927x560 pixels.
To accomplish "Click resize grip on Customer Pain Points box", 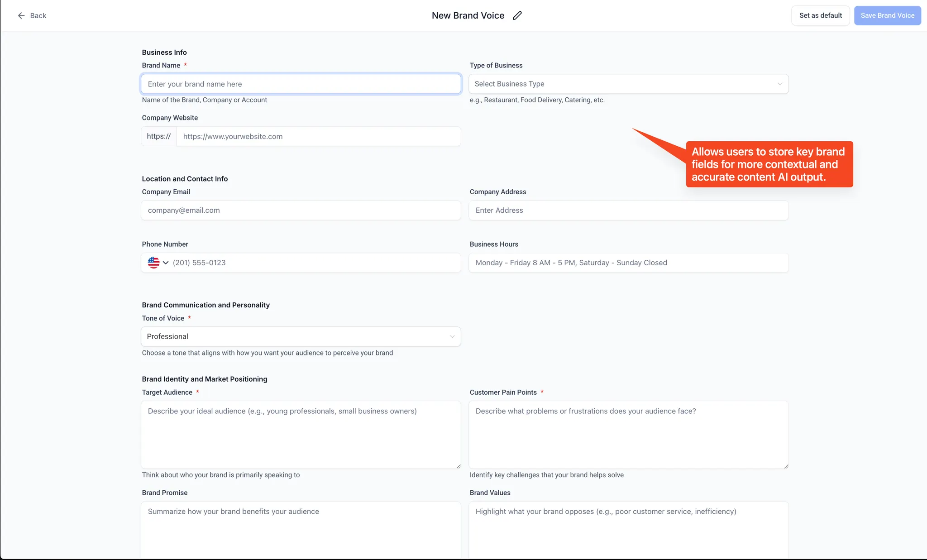I will (x=786, y=466).
